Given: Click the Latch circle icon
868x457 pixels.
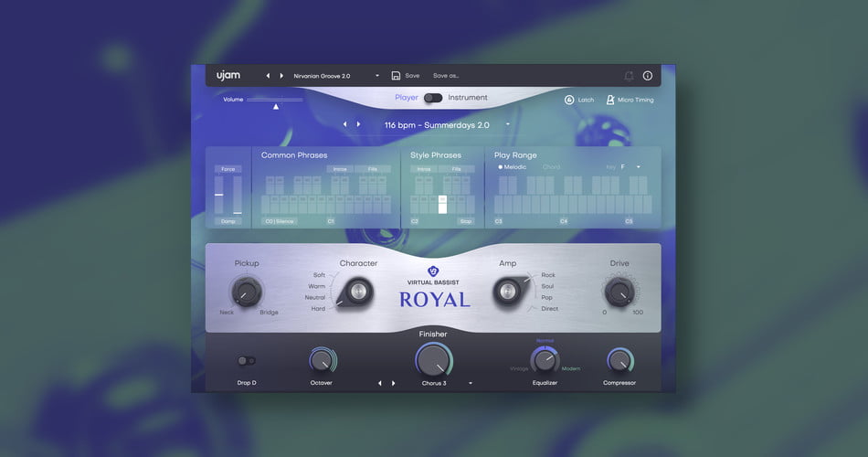Looking at the screenshot, I should 569,100.
